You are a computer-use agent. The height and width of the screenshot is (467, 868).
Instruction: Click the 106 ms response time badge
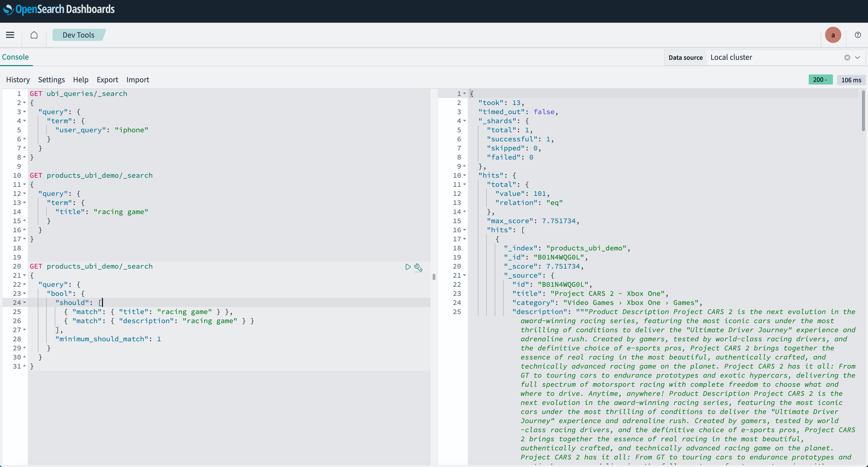coord(851,80)
